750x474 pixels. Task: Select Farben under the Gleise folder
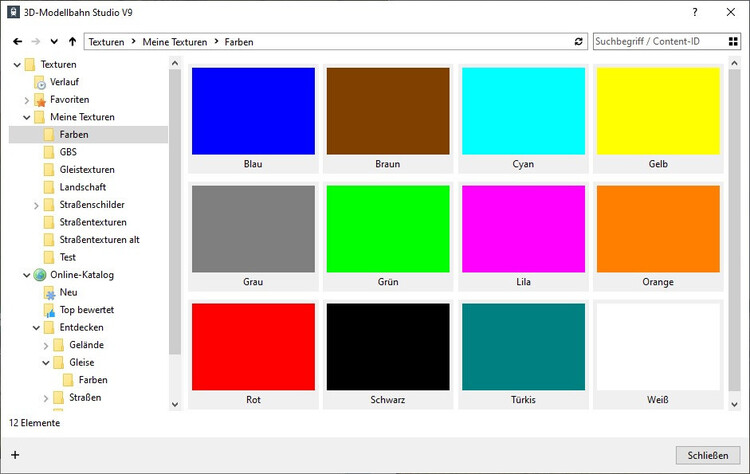tap(93, 380)
